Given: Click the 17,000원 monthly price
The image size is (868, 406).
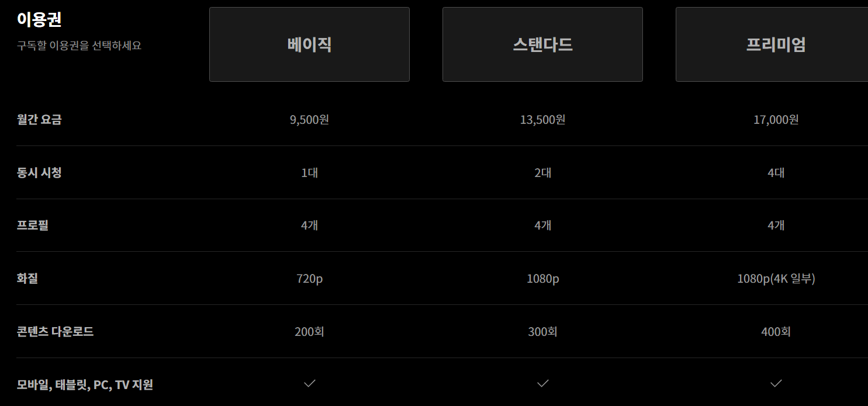Looking at the screenshot, I should pyautogui.click(x=775, y=119).
